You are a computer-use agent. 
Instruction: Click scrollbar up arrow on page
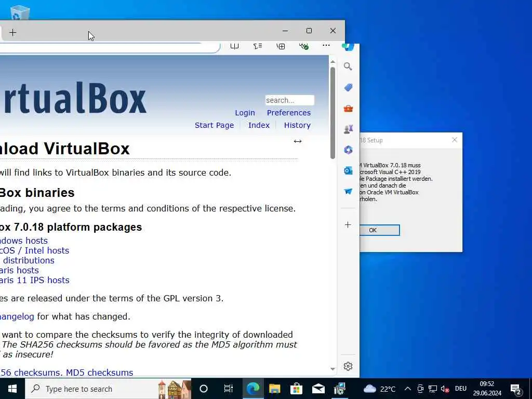[332, 62]
